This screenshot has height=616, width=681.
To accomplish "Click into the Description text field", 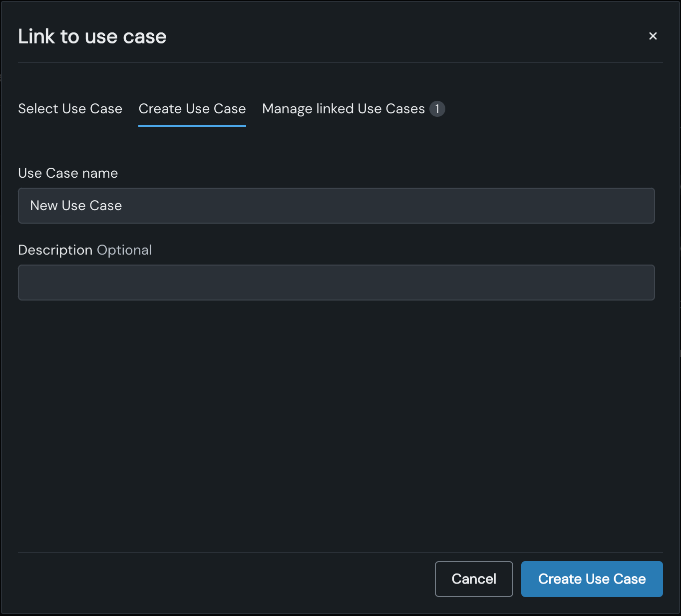I will pyautogui.click(x=336, y=283).
